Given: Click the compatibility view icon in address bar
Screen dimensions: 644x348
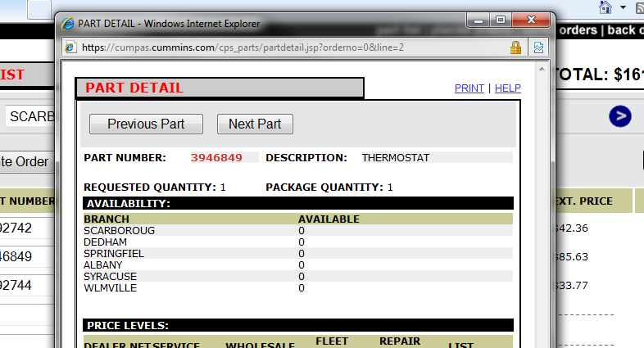Looking at the screenshot, I should [538, 47].
